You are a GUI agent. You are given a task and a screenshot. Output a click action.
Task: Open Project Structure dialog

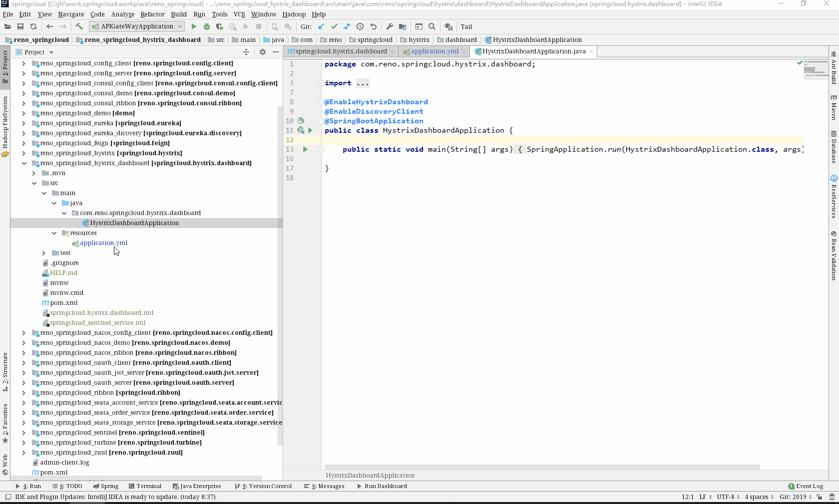click(403, 26)
